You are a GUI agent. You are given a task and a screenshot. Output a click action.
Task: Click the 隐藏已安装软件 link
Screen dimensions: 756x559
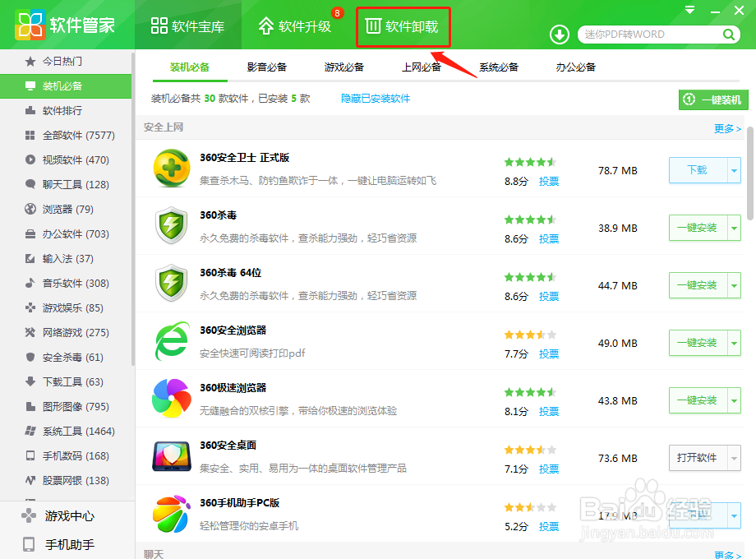(376, 99)
